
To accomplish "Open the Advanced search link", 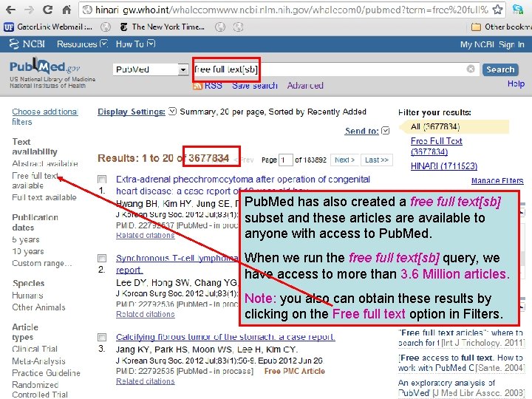I will point(305,86).
